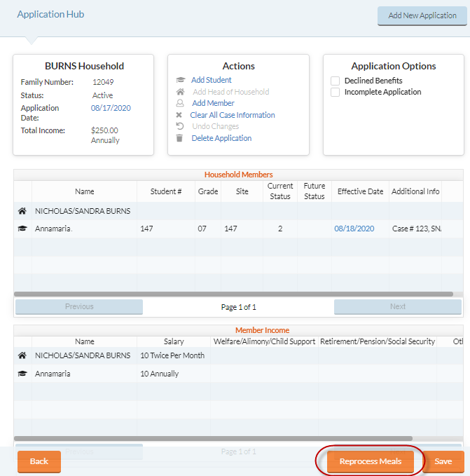Image resolution: width=470 pixels, height=476 pixels.
Task: Check the Incomplete Application option
Action: pos(336,93)
